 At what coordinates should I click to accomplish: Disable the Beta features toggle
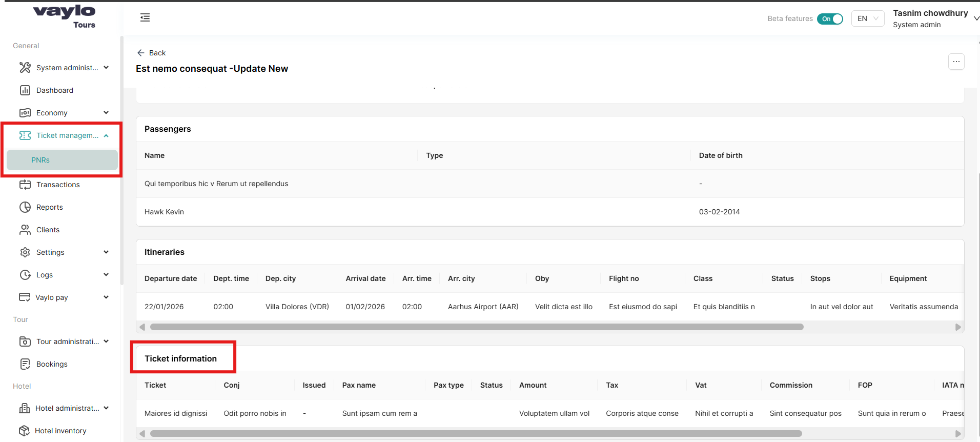tap(830, 19)
